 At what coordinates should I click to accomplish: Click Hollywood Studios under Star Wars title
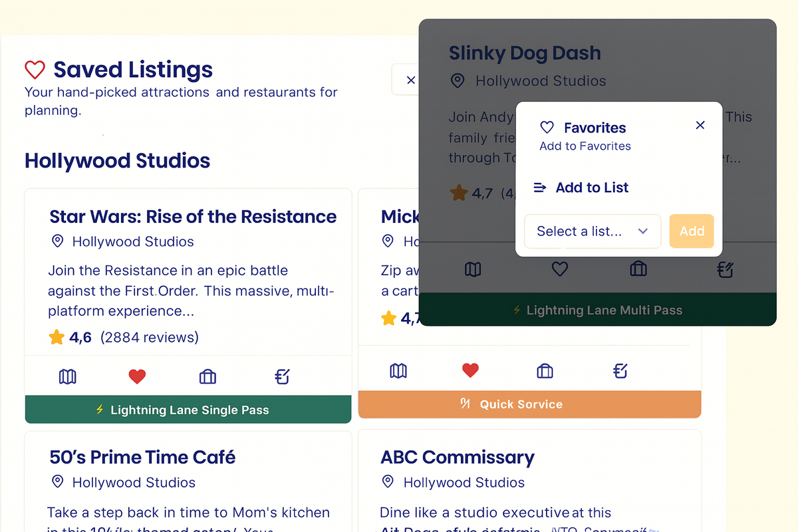(x=133, y=242)
